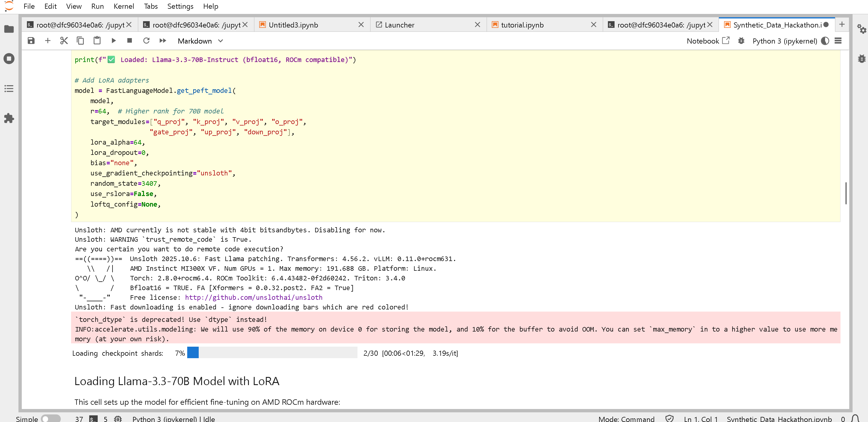Interrupt the kernel with stop icon

129,41
